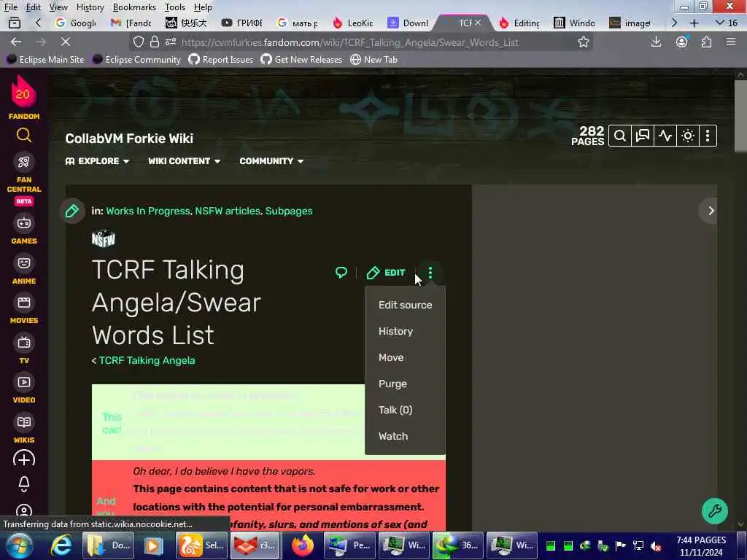The height and width of the screenshot is (560, 747).
Task: Click the start a wiki plus icon
Action: [x=24, y=459]
